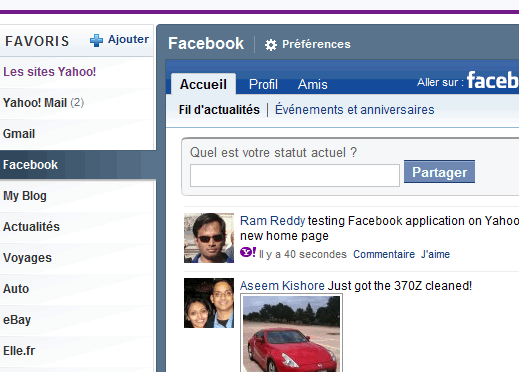Select Facebook in the favorites sidebar
This screenshot has width=519, height=372.
tap(78, 165)
